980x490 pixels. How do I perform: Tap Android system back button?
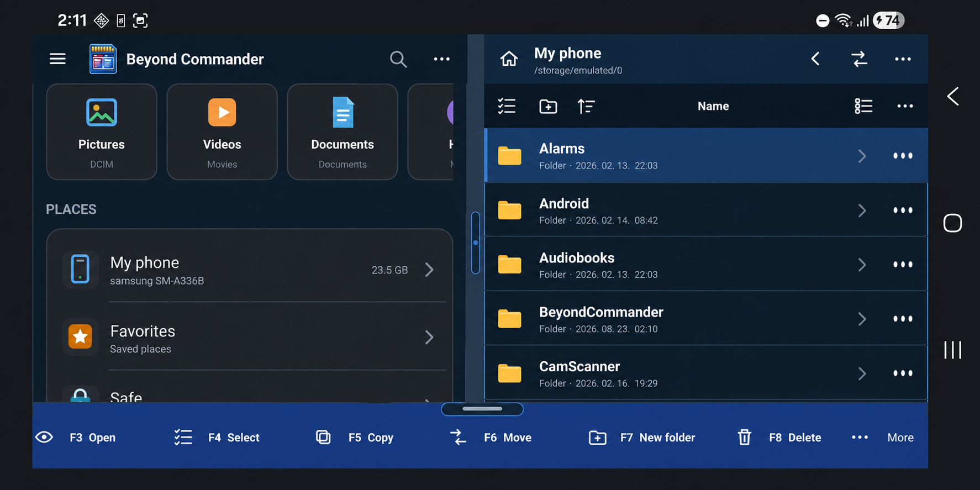(953, 96)
